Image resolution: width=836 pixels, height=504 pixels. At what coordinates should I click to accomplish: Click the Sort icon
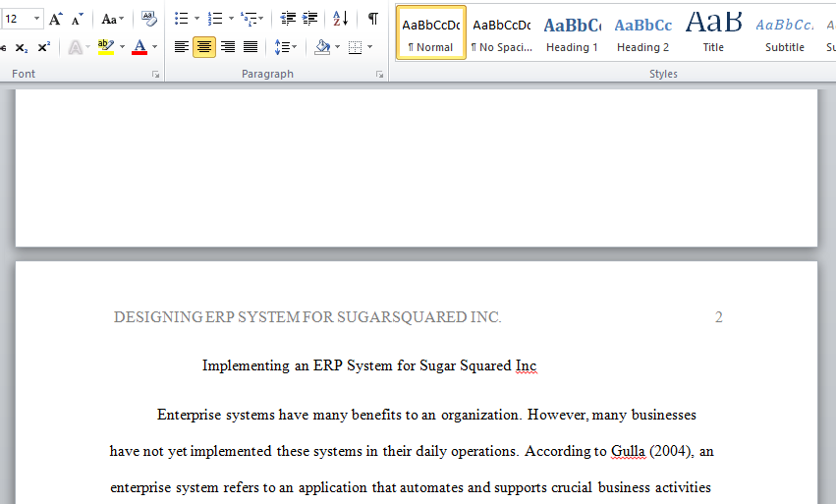click(340, 19)
